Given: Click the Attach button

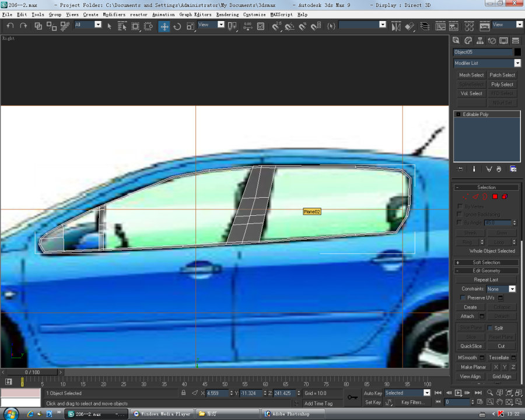Looking at the screenshot, I should click(467, 316).
